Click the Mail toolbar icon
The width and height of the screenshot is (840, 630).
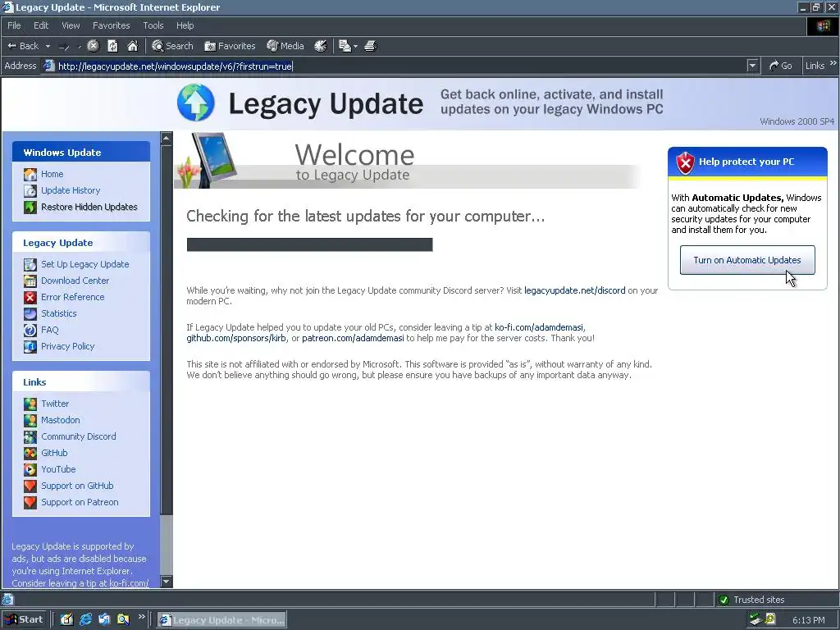(x=345, y=46)
